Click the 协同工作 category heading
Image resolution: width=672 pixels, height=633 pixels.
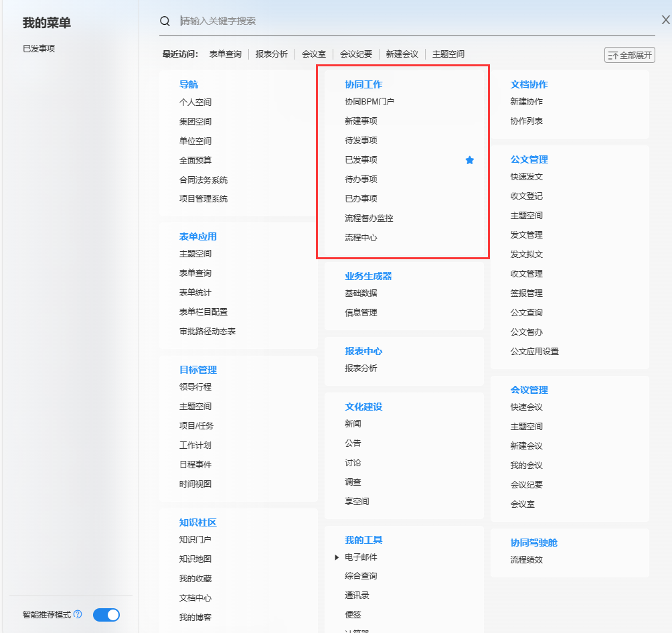[363, 84]
